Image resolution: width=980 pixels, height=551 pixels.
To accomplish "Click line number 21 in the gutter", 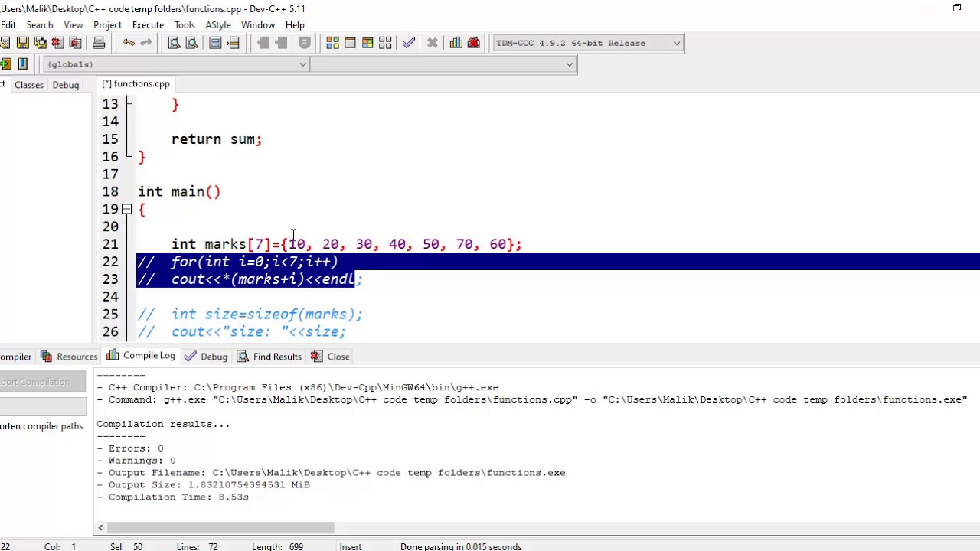I will (110, 244).
